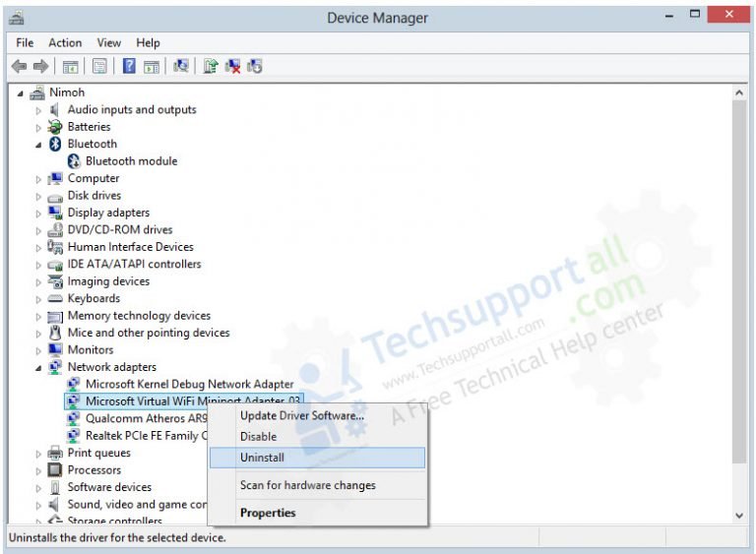Click the Audio inputs and outputs speaker icon
This screenshot has width=756, height=554.
tap(54, 109)
